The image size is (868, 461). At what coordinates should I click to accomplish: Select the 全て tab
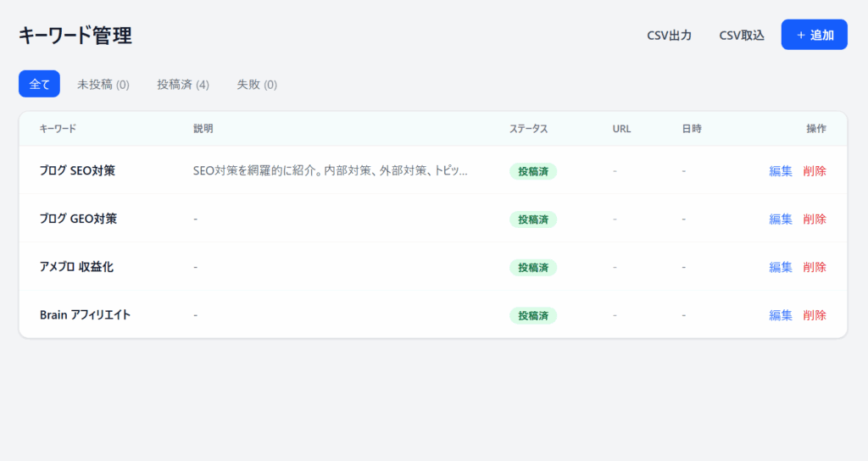coord(39,84)
